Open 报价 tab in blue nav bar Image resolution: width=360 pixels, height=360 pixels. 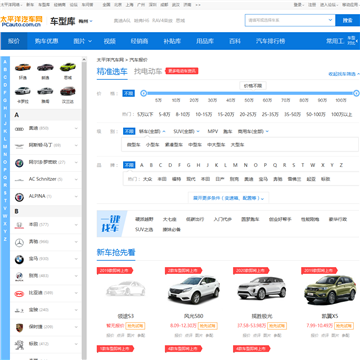[x=14, y=41]
